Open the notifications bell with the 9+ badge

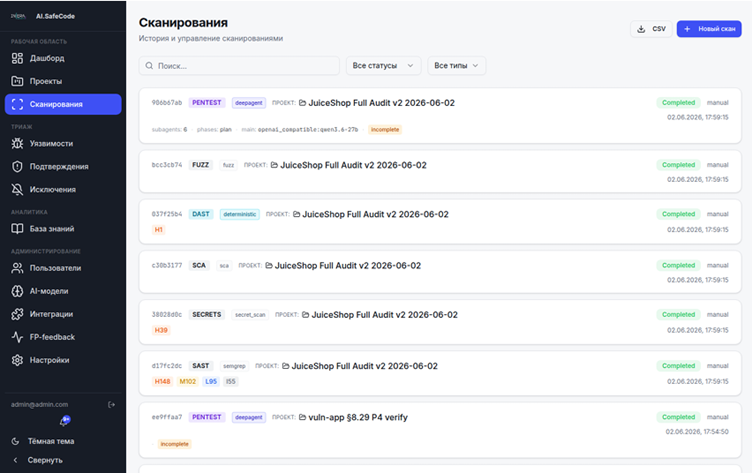click(64, 421)
